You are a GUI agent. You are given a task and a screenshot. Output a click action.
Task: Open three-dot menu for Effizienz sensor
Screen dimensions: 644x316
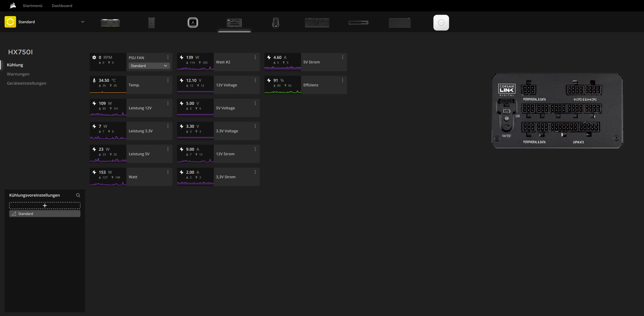(342, 80)
